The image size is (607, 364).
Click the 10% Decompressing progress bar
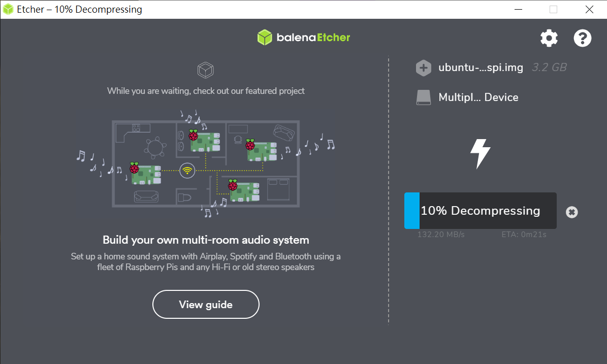[x=480, y=211]
